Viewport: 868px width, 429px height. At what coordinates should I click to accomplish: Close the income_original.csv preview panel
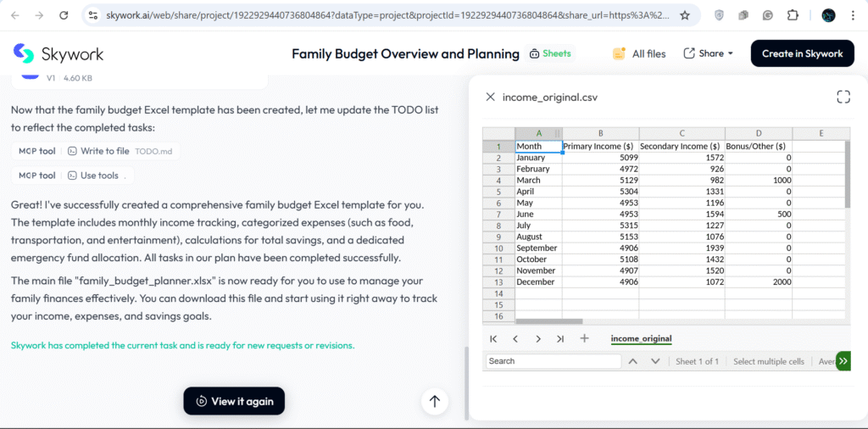490,97
